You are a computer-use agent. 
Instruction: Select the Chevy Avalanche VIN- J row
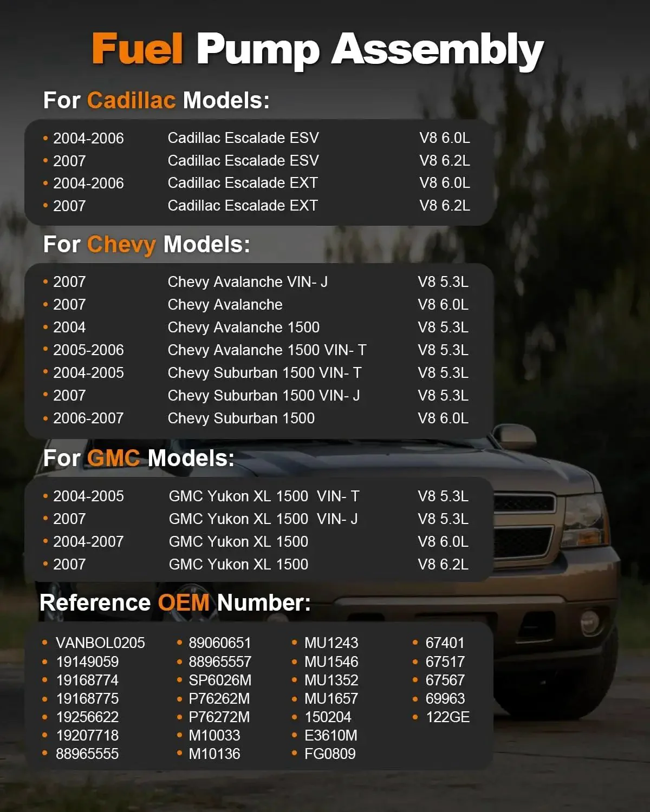click(256, 282)
